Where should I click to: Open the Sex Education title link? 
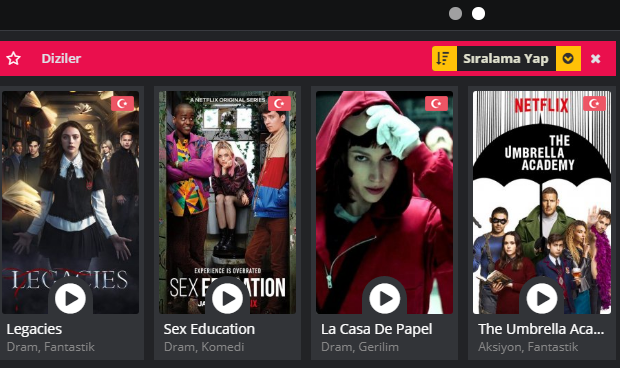[x=209, y=329]
